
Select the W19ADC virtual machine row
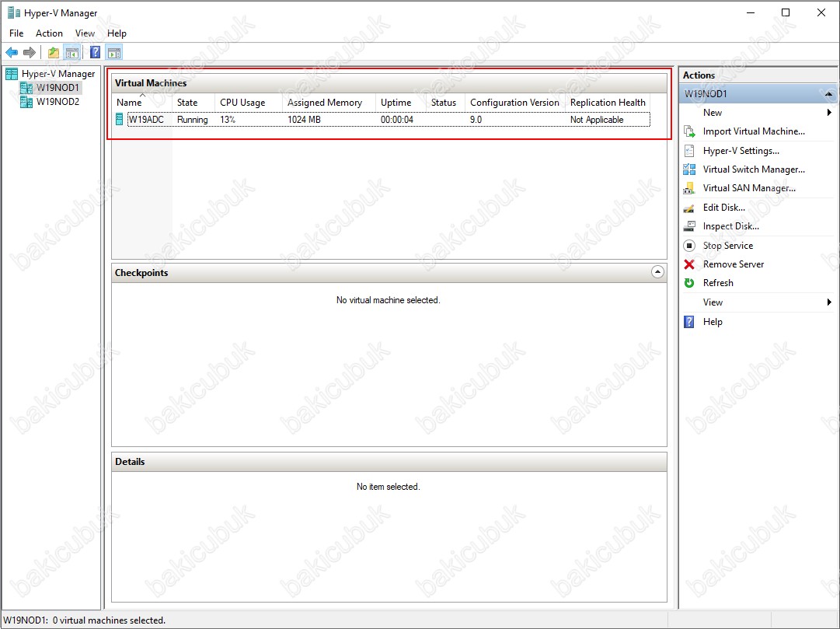tap(382, 120)
